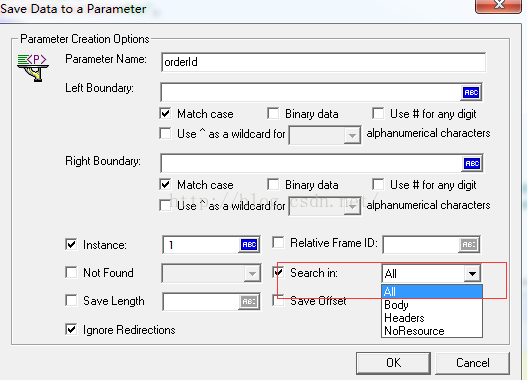The height and width of the screenshot is (380, 528).
Task: Enable the Not Found checkbox
Action: pos(71,272)
